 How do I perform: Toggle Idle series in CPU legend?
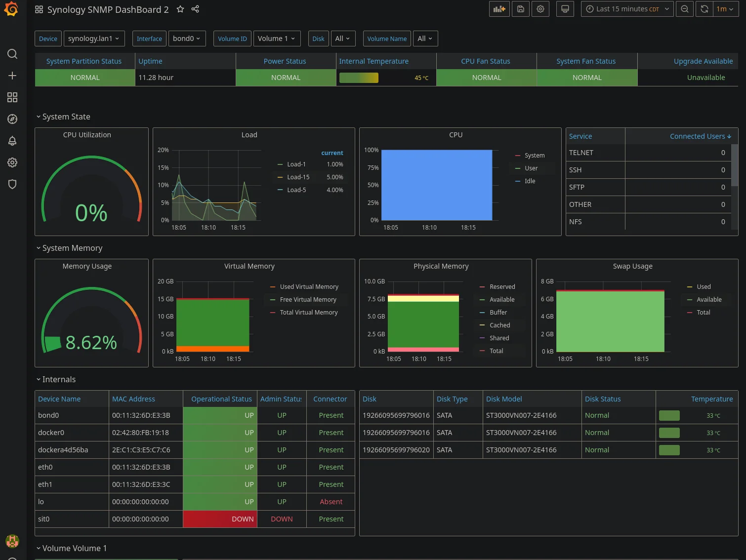(x=530, y=181)
